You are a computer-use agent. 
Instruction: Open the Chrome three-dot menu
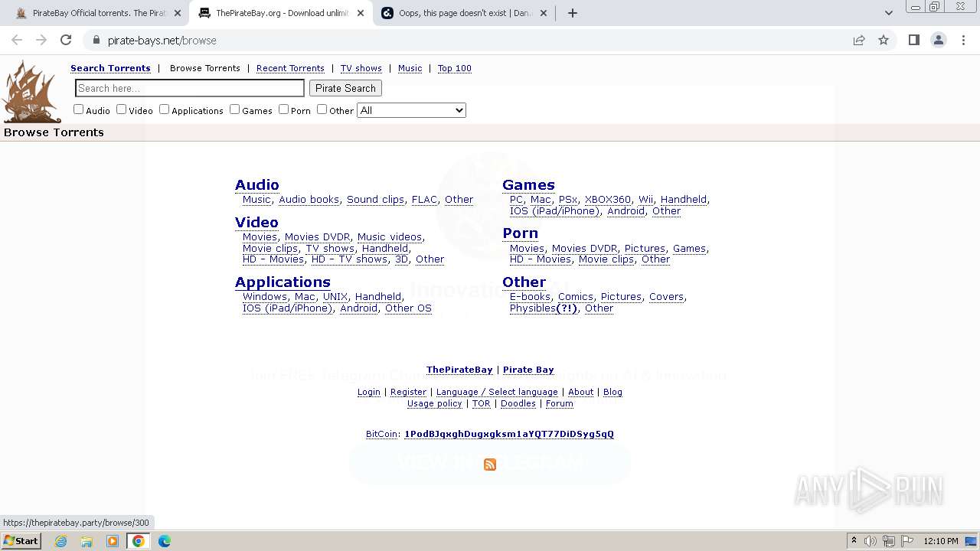963,40
